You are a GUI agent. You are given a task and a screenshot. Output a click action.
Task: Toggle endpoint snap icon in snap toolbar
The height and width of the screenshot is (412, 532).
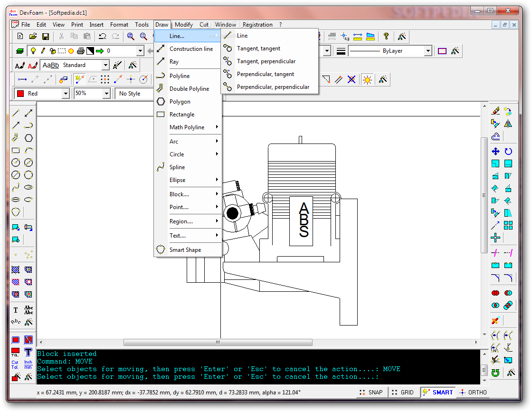(x=22, y=80)
